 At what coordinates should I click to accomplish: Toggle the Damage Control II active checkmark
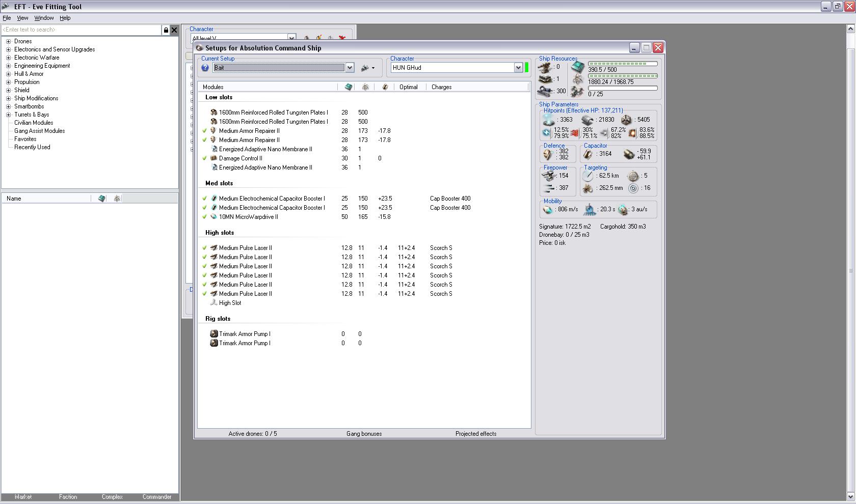205,158
